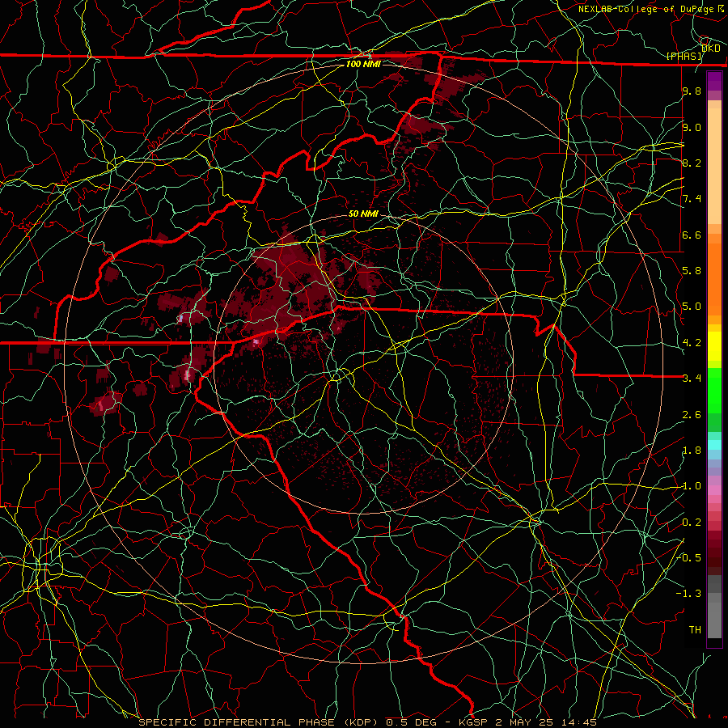This screenshot has height=728, width=728.
Task: Click the 100 NMI range ring label
Action: (x=363, y=64)
